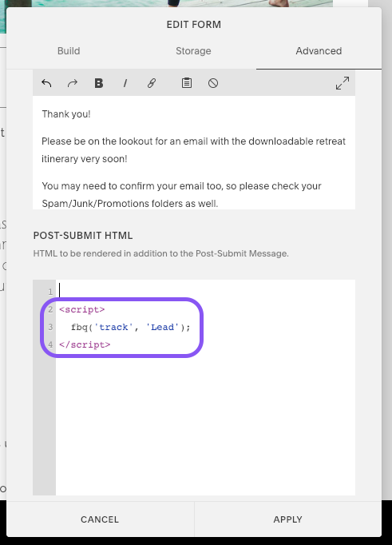The height and width of the screenshot is (545, 392).
Task: Insert a link with the chain icon
Action: coord(152,83)
